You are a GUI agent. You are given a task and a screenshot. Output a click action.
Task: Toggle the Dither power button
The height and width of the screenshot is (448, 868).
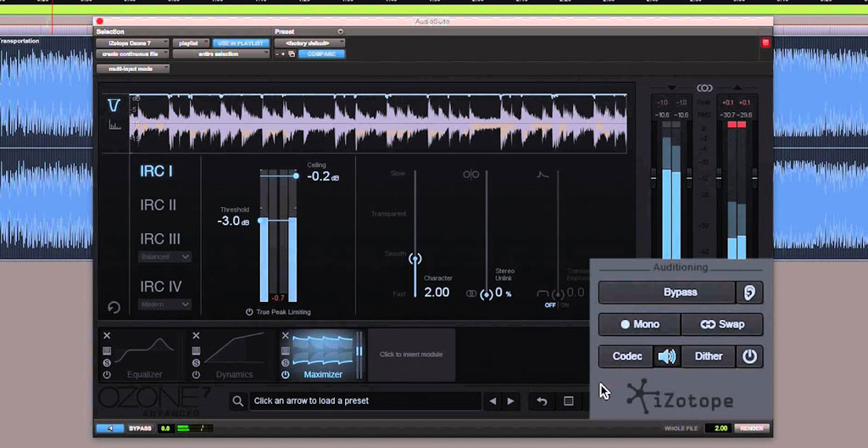[x=749, y=356]
